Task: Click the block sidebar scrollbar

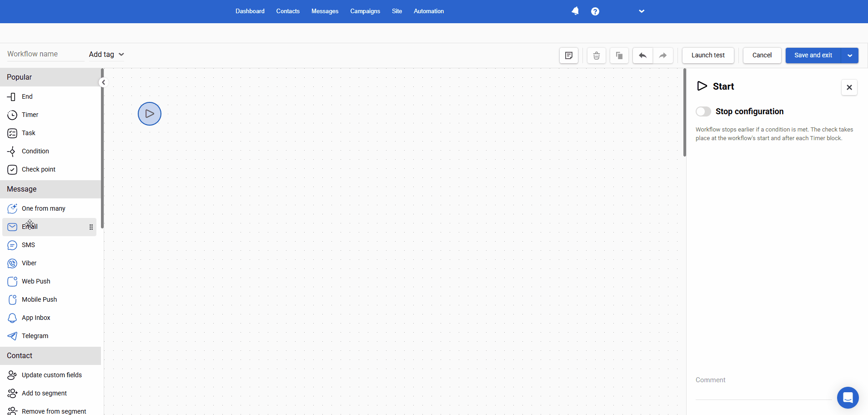Action: (x=102, y=148)
